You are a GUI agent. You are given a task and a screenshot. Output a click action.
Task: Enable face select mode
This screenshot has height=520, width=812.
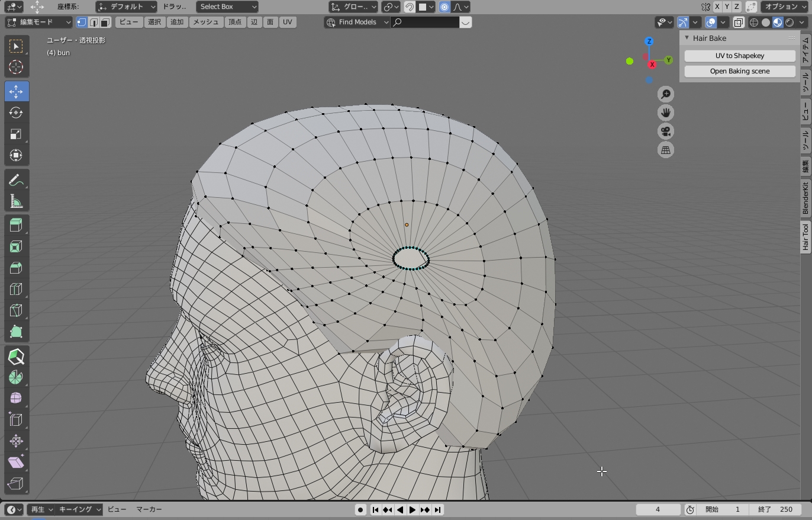click(x=105, y=23)
